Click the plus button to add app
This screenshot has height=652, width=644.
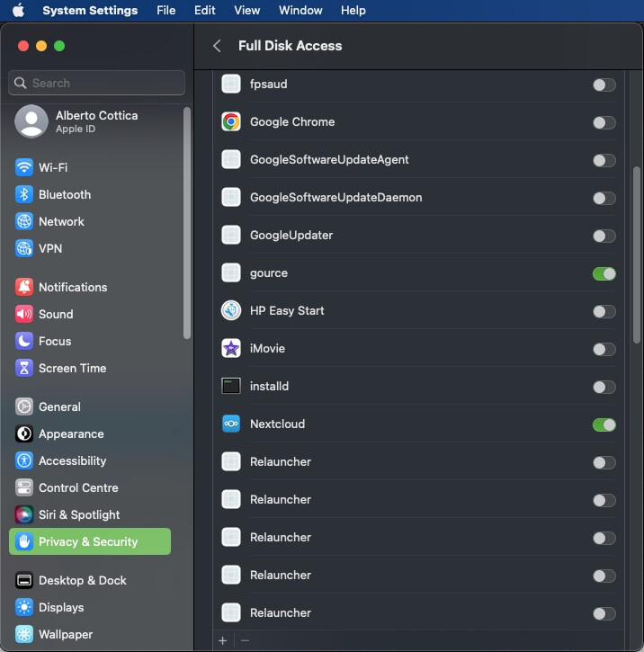(223, 640)
